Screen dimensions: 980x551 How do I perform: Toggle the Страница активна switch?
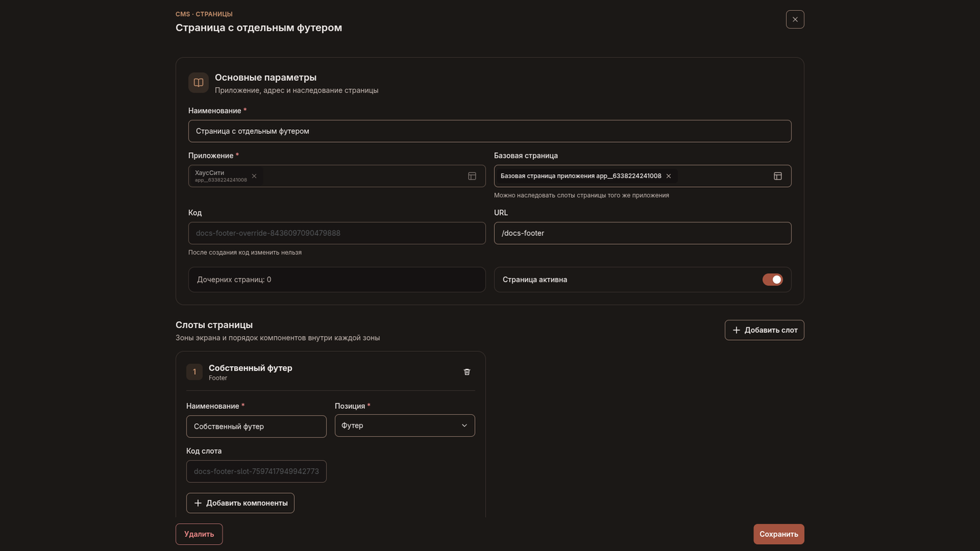772,280
